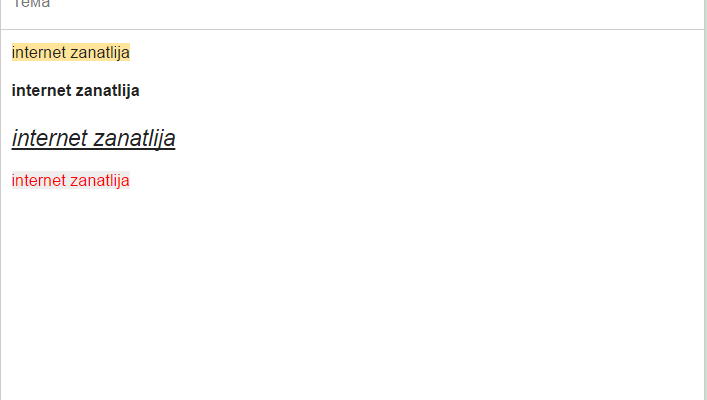Place cursor before italic underlined "internet"
This screenshot has height=400, width=707.
(x=12, y=138)
